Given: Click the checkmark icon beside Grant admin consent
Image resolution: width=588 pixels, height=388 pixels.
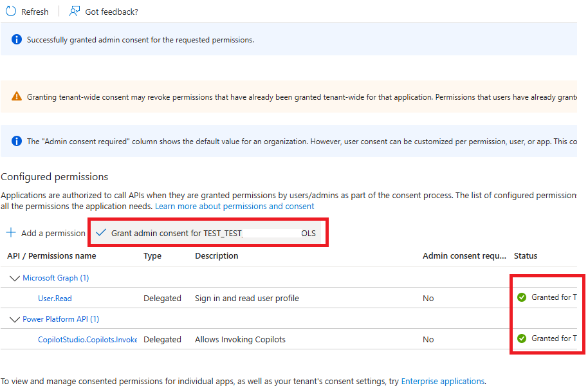Looking at the screenshot, I should pos(100,233).
